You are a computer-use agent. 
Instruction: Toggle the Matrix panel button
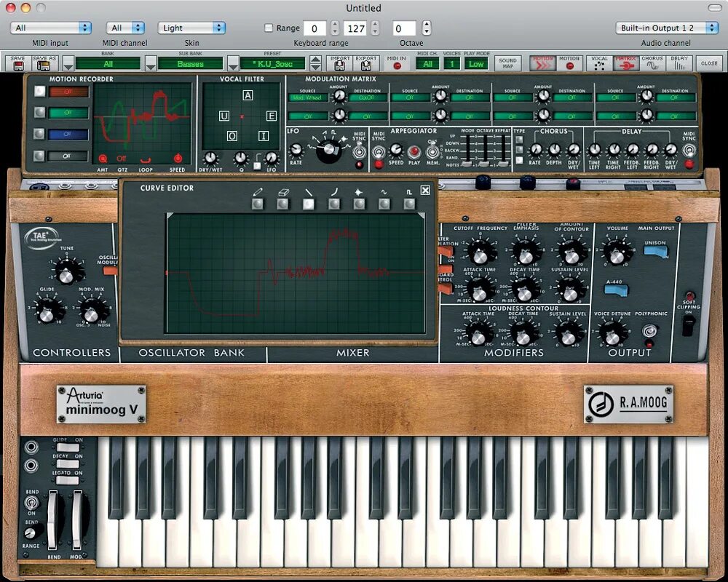(626, 63)
